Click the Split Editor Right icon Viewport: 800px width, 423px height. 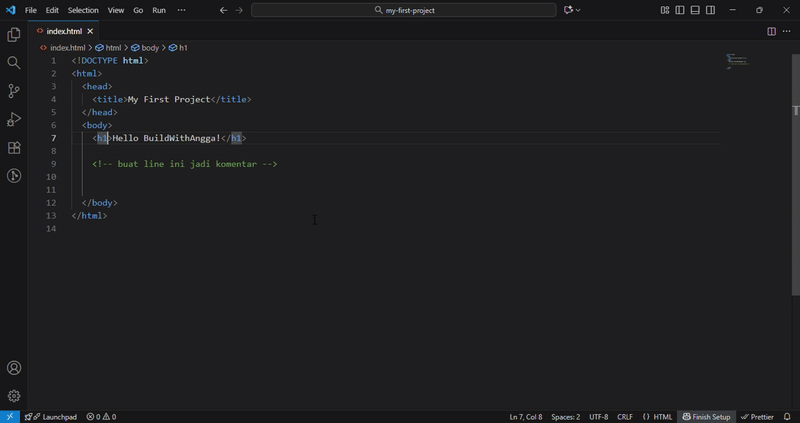(771, 31)
